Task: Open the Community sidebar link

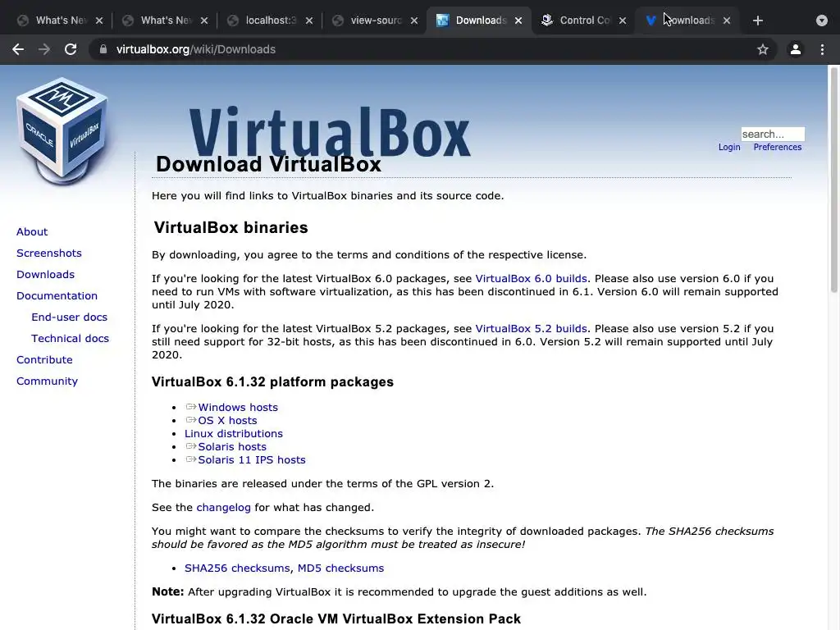Action: coord(47,381)
